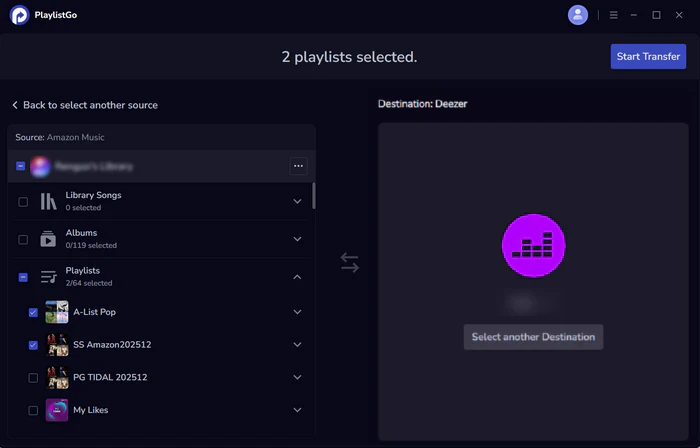Expand the Library Songs section
The image size is (700, 448).
tap(297, 201)
